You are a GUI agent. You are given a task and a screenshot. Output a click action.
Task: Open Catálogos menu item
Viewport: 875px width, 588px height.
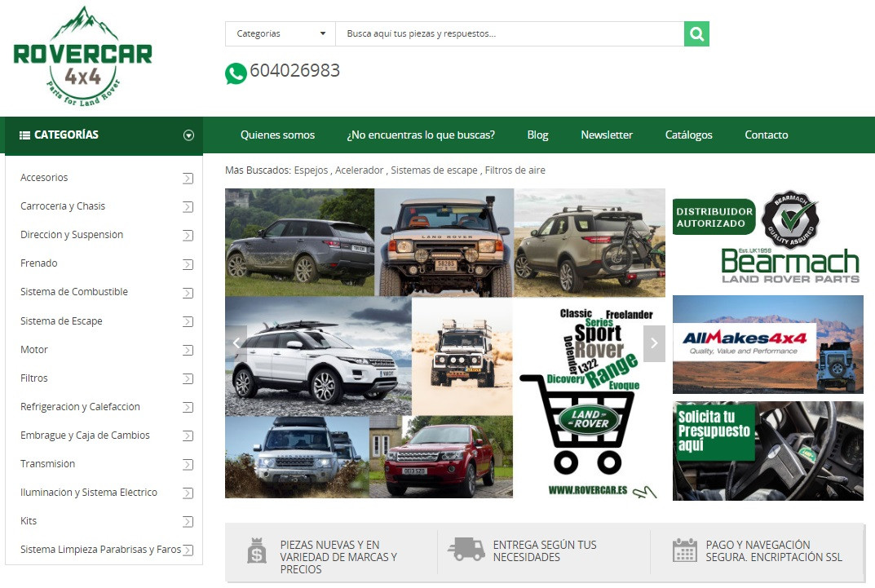688,135
